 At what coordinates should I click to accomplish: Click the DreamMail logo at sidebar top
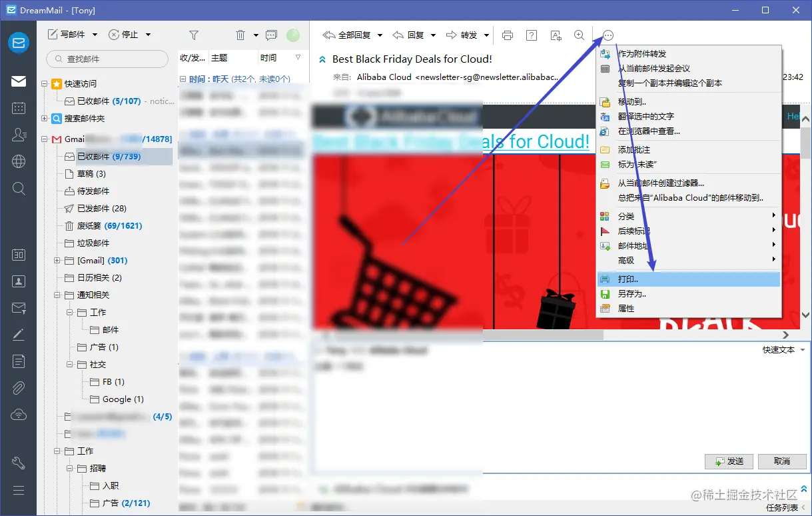(19, 43)
